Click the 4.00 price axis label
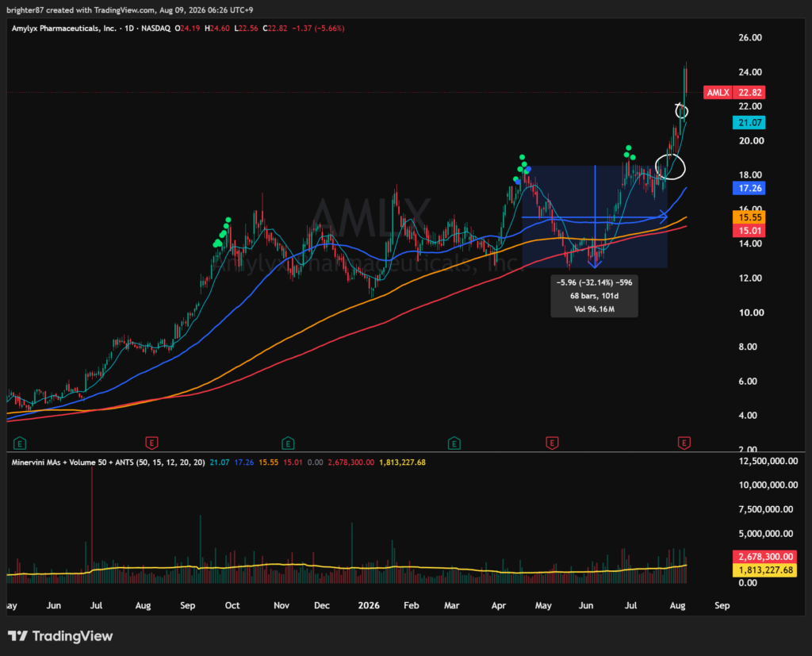 (748, 416)
